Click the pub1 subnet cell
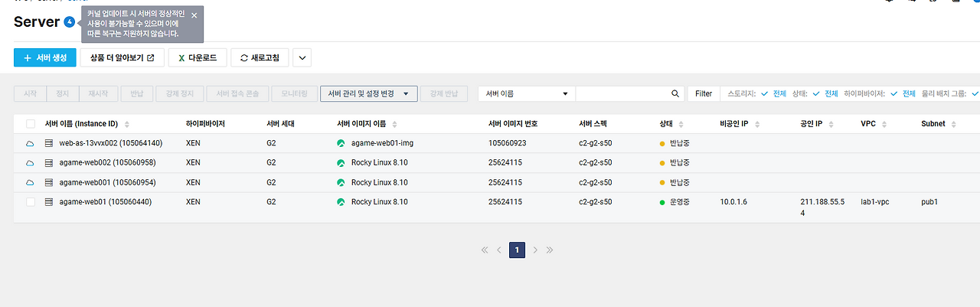This screenshot has height=307, width=980. (929, 202)
